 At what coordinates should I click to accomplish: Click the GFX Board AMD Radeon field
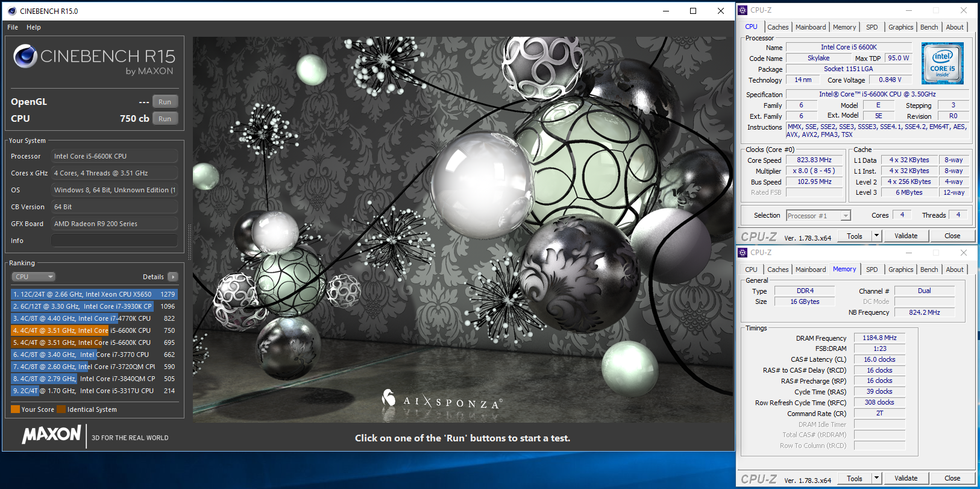coord(115,224)
